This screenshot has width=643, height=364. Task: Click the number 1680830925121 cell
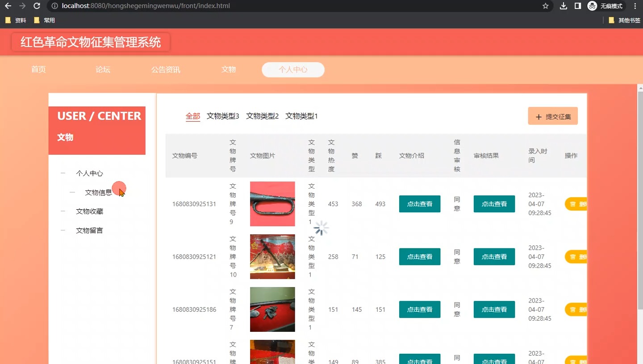click(194, 256)
